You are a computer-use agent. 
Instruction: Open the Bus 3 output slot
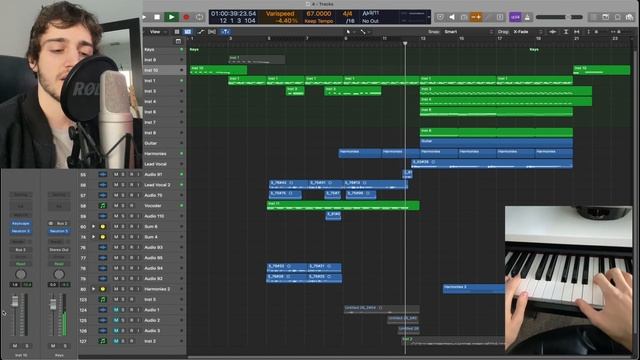point(21,250)
